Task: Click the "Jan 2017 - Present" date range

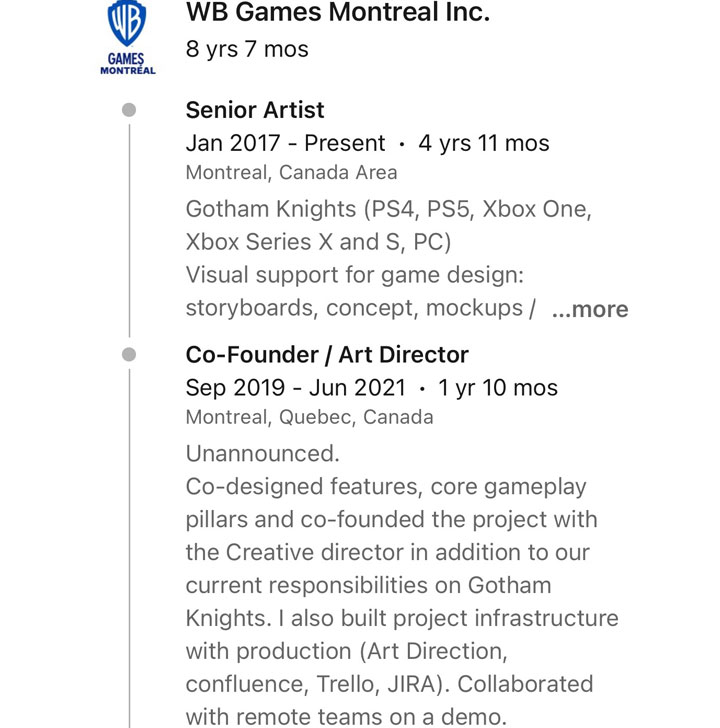Action: click(x=285, y=143)
